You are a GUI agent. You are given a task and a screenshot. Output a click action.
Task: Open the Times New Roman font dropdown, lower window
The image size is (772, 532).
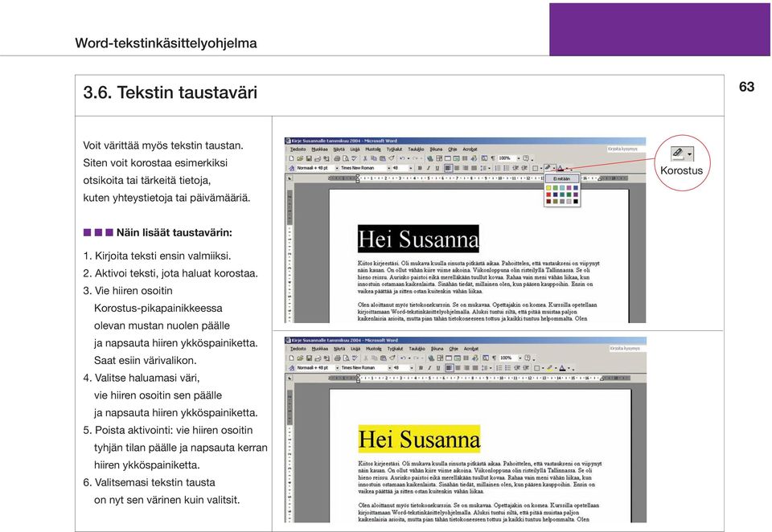click(x=390, y=367)
